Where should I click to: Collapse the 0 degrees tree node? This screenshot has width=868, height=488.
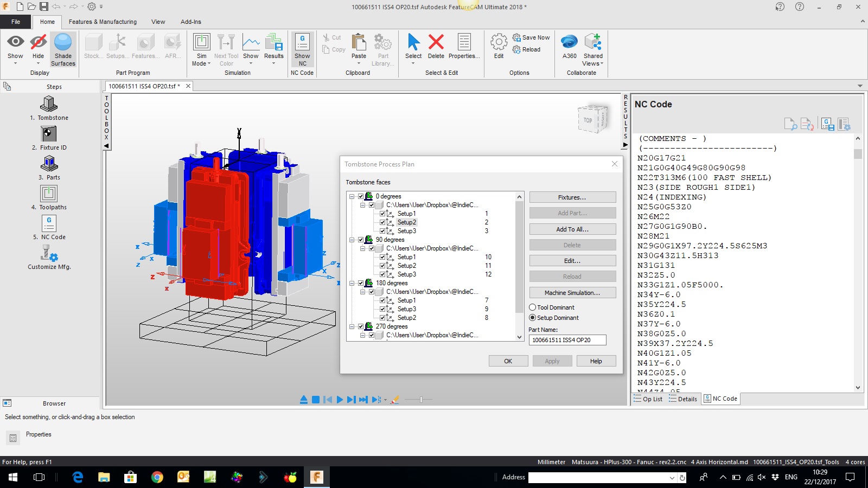352,196
